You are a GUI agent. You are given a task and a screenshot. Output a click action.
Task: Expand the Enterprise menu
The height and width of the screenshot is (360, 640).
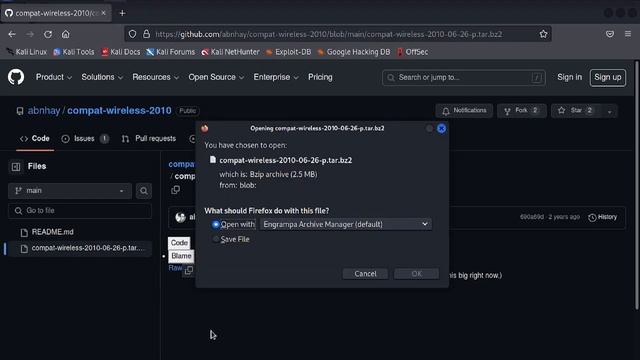276,77
